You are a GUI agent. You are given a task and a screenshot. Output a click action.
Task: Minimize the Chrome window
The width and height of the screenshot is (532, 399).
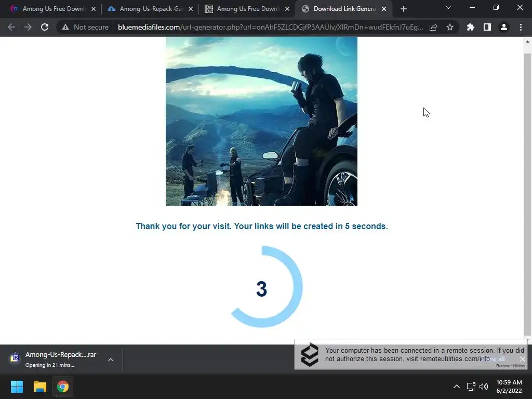coord(472,7)
